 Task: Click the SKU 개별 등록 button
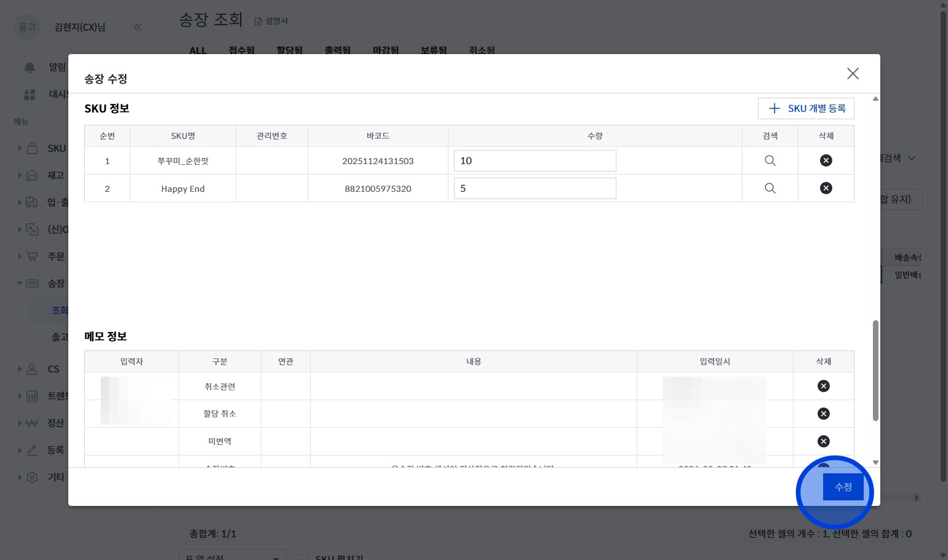click(806, 109)
